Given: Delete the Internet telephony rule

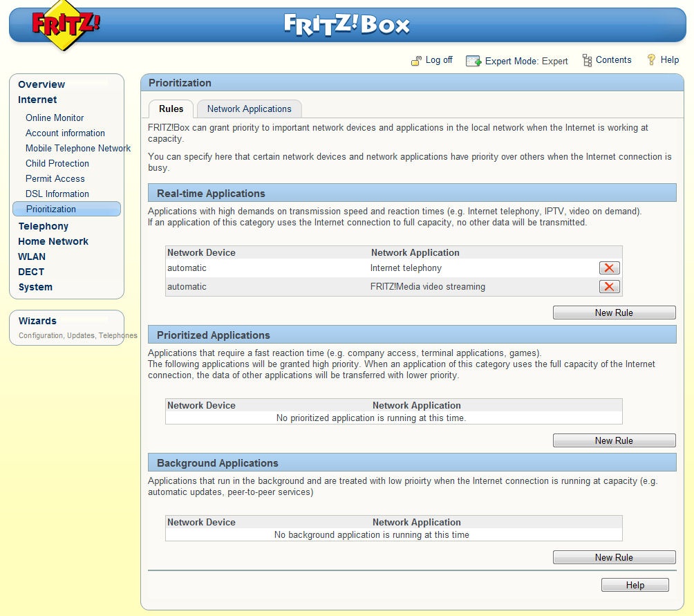Looking at the screenshot, I should click(609, 268).
